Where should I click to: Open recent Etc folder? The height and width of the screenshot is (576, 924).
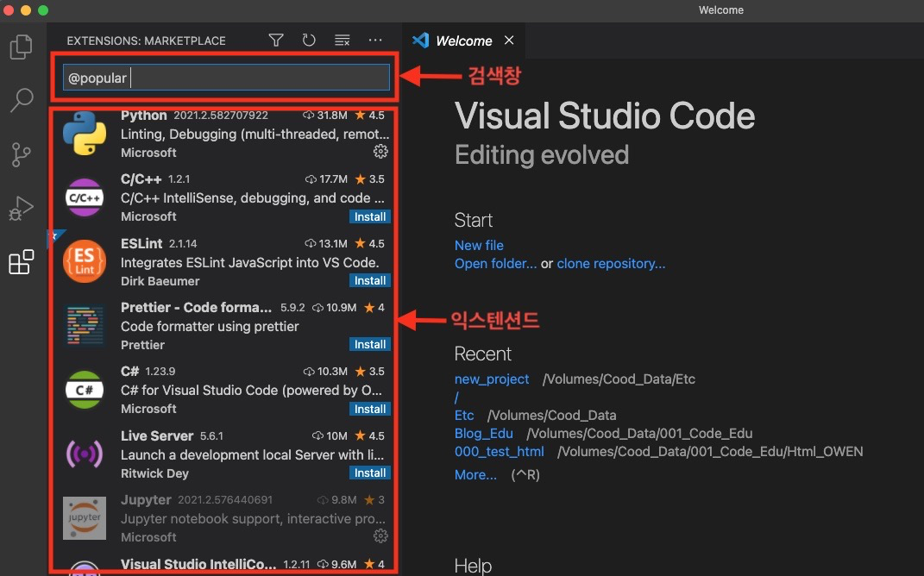[x=464, y=416]
